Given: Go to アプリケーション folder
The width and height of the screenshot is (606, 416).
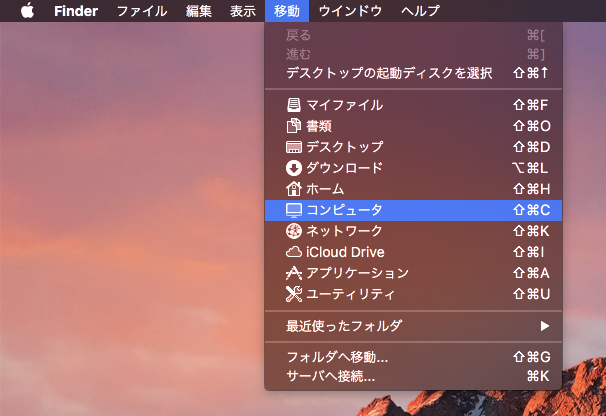Looking at the screenshot, I should point(413,273).
